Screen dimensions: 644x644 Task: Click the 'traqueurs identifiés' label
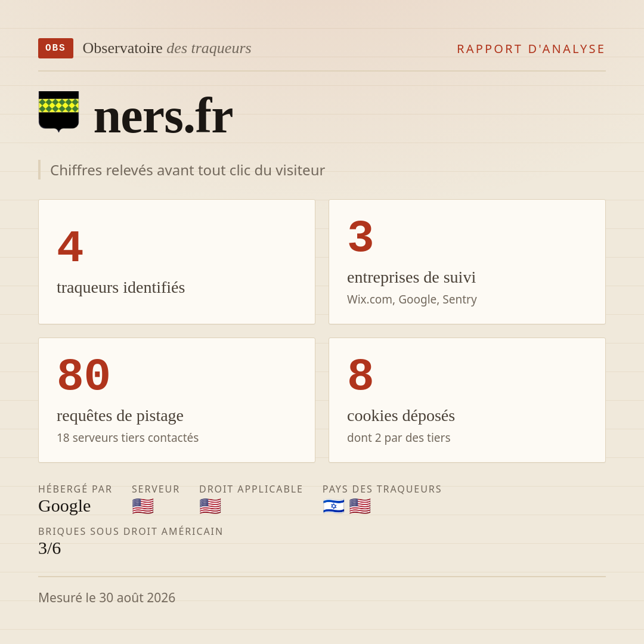click(x=120, y=287)
